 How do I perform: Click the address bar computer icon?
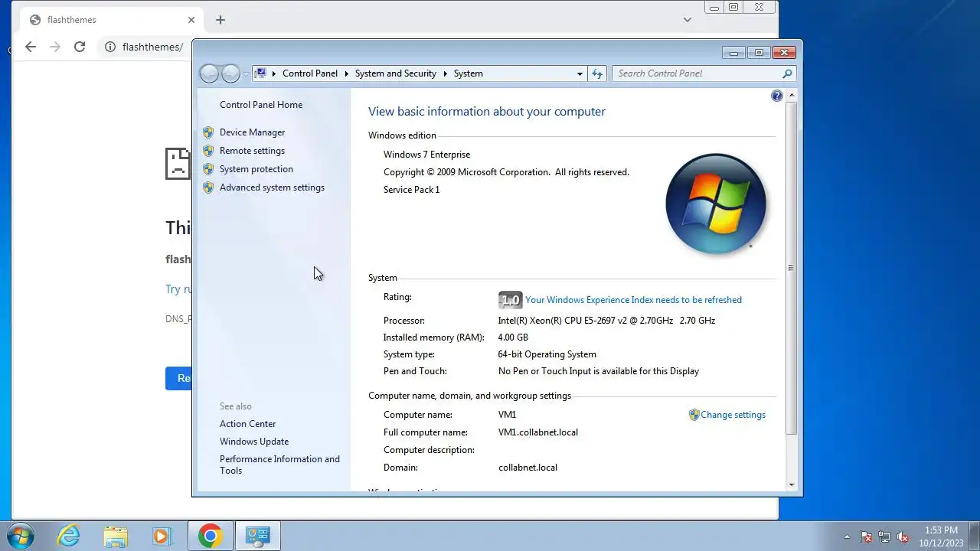pyautogui.click(x=260, y=73)
